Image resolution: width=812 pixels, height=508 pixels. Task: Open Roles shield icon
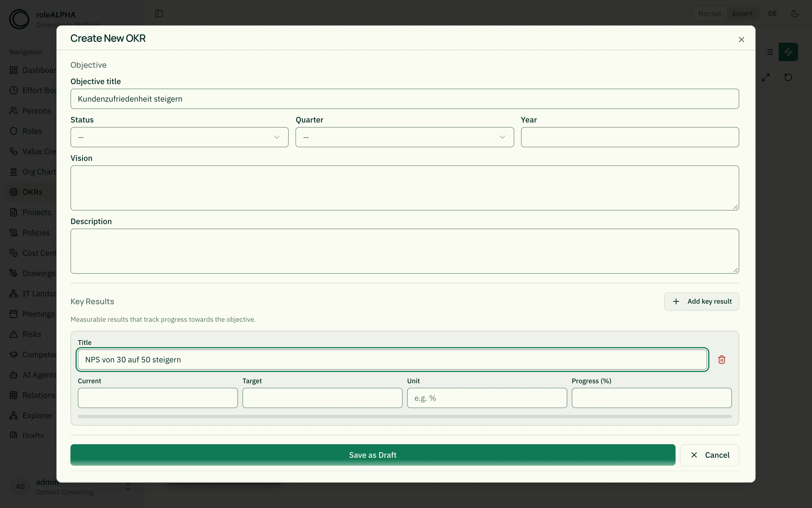point(14,131)
